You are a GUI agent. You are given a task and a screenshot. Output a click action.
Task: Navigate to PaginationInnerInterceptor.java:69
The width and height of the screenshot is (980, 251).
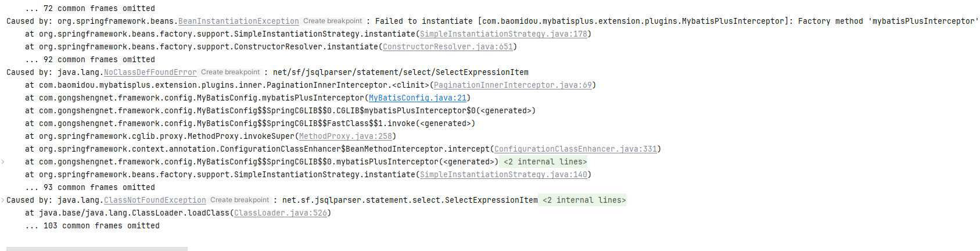512,85
